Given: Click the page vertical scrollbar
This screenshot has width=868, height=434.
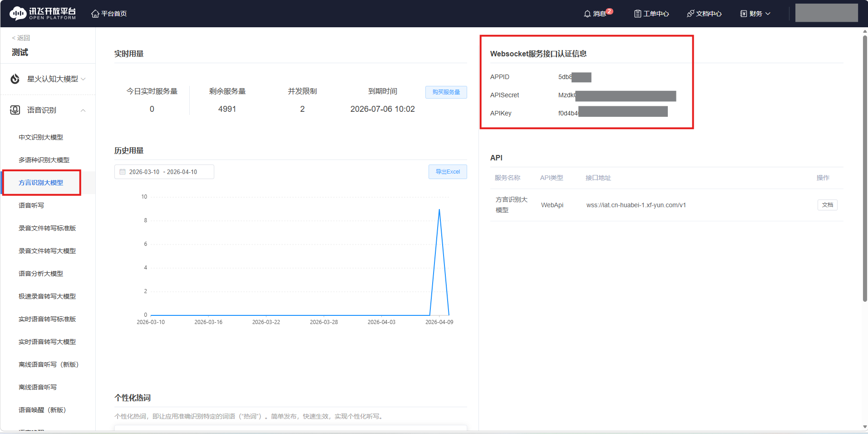Looking at the screenshot, I should [x=865, y=168].
